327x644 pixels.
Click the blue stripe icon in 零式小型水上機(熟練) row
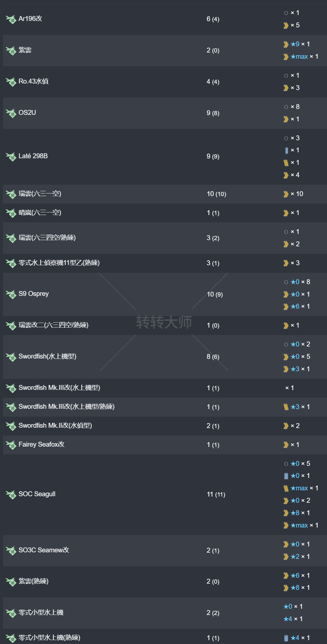pyautogui.click(x=286, y=638)
